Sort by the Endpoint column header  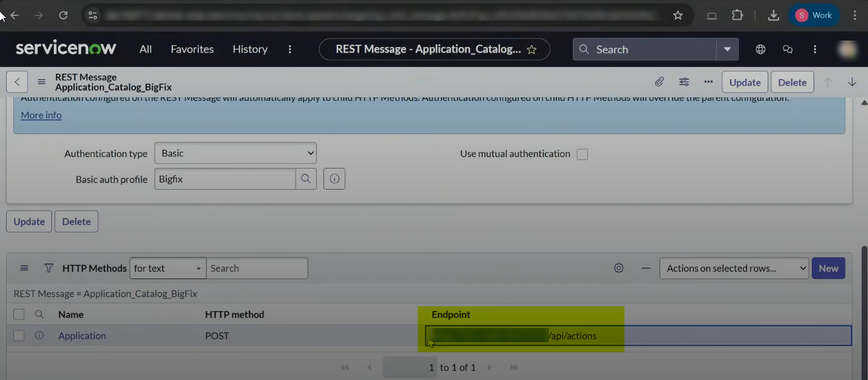click(451, 314)
